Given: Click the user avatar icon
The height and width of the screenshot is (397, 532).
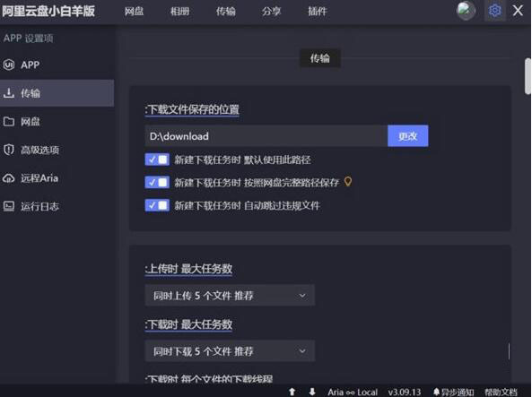Looking at the screenshot, I should (x=466, y=11).
